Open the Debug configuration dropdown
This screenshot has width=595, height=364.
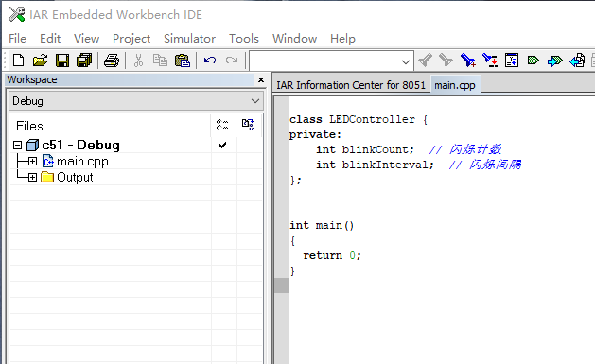255,101
